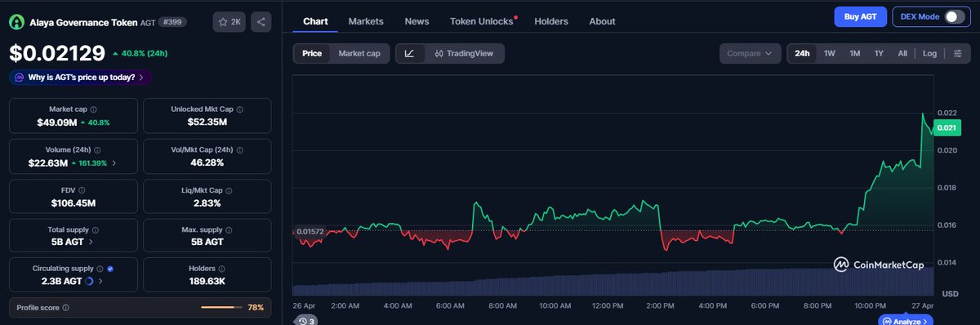Show Max. supply info icon
The width and height of the screenshot is (980, 325).
229,230
